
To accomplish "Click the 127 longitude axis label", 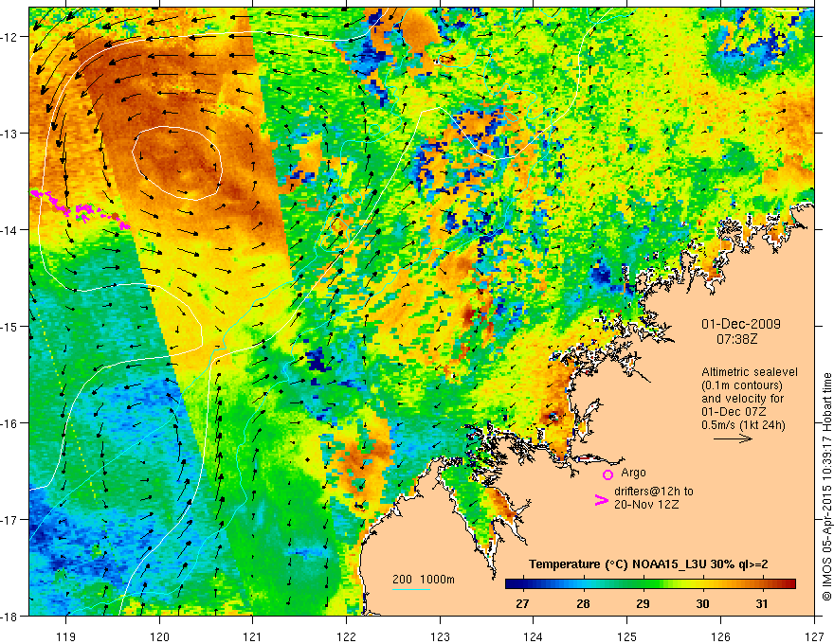I will click(x=814, y=636).
